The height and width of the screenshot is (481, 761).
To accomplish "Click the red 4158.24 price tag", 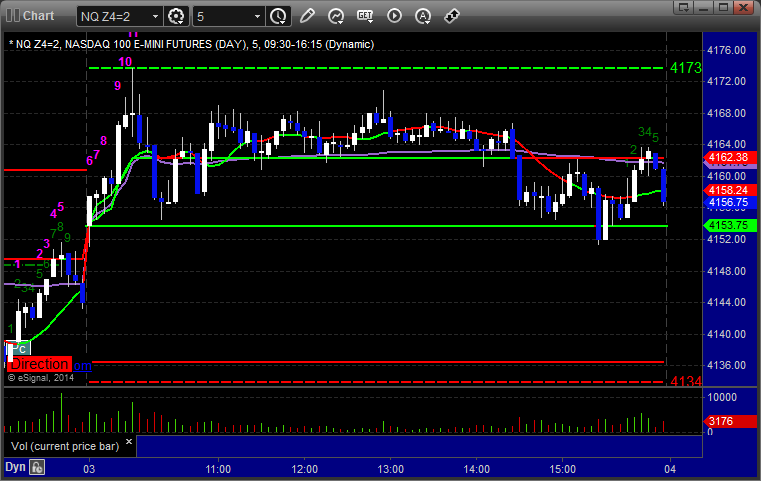I will point(729,190).
